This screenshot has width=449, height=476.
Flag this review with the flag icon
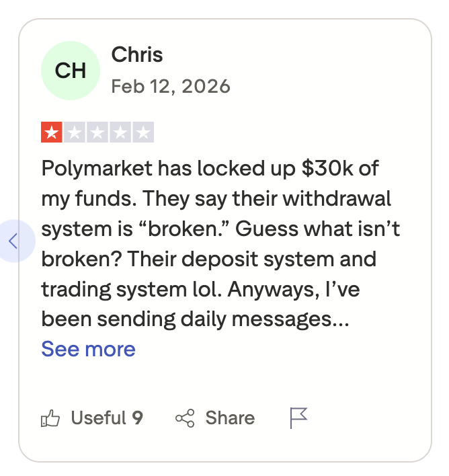pos(298,418)
